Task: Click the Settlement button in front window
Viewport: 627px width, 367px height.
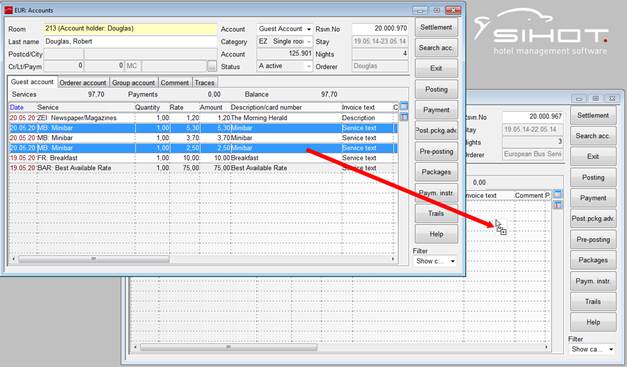Action: (x=436, y=28)
